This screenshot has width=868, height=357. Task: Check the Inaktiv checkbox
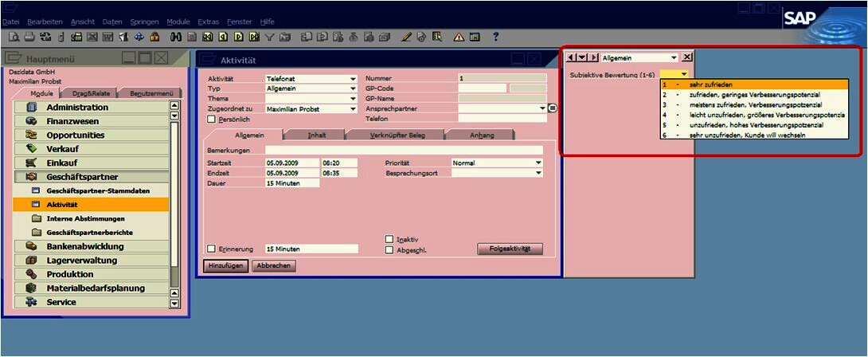coord(389,239)
